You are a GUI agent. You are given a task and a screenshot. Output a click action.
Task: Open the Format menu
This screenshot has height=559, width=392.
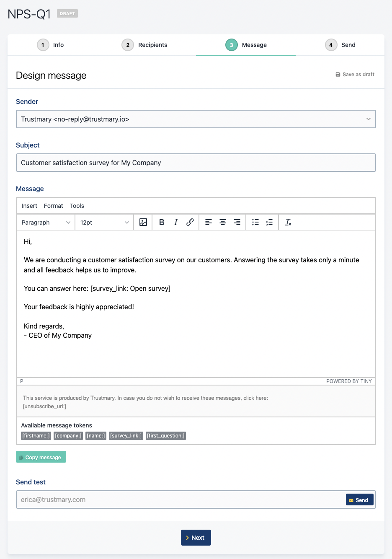(54, 206)
